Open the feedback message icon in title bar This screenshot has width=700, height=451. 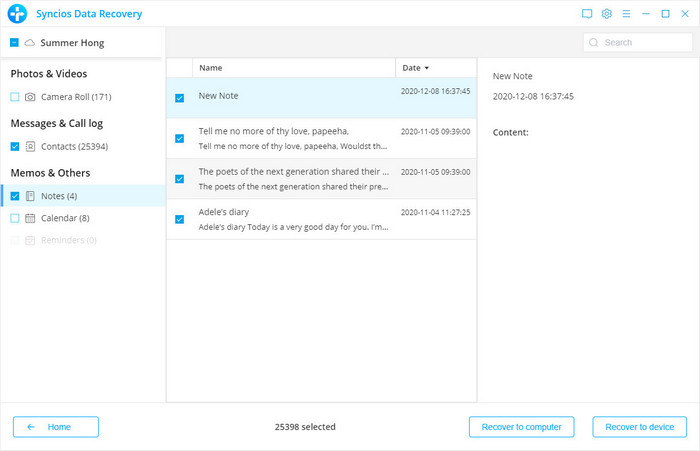pos(586,14)
